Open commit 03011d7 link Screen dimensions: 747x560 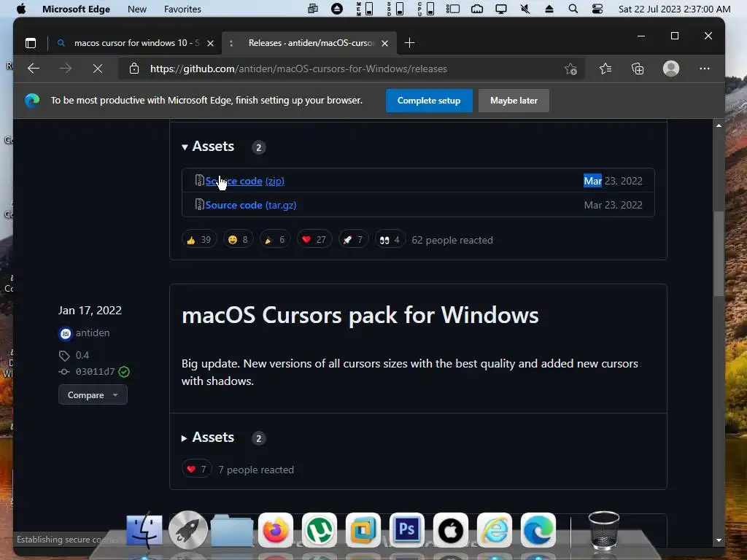pos(95,371)
